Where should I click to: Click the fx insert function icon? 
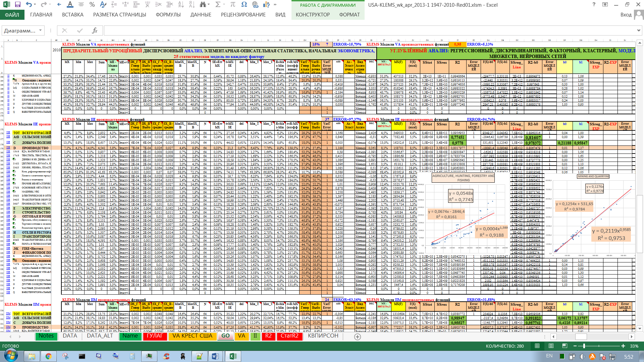tap(95, 31)
